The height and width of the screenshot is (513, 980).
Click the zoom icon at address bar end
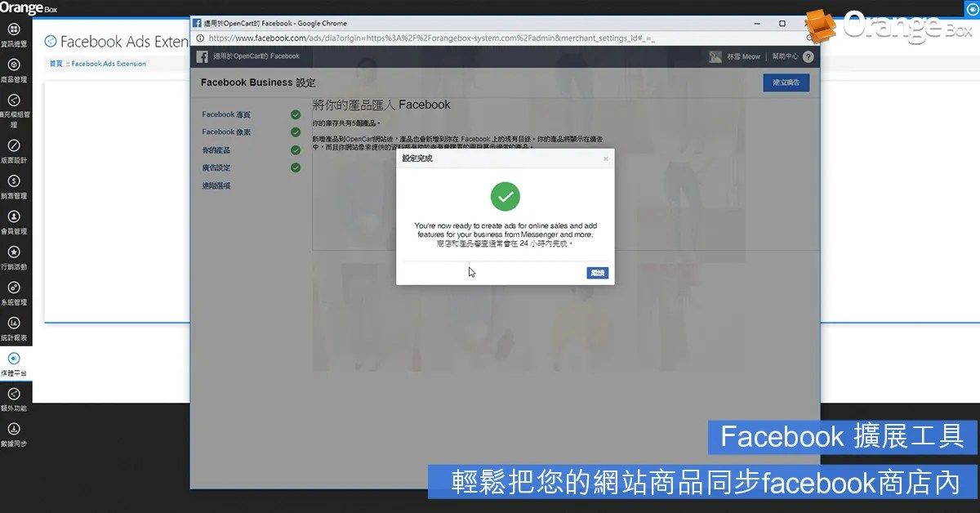tap(808, 38)
